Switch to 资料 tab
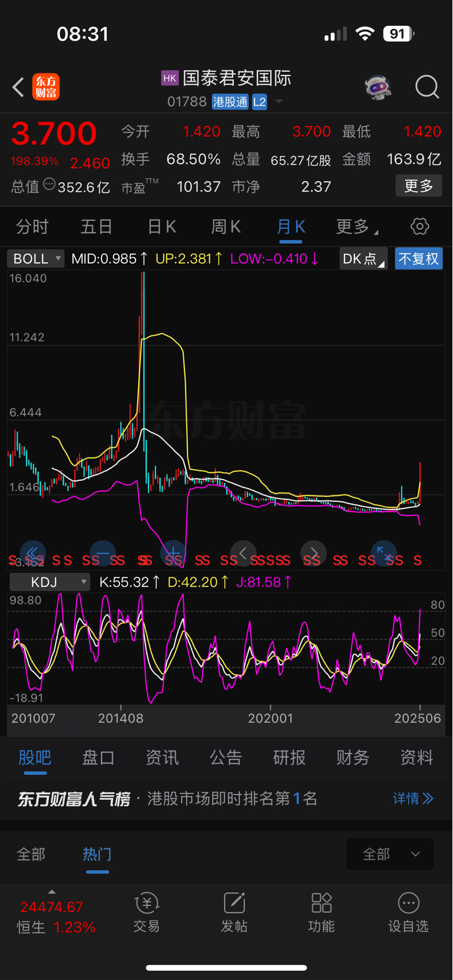This screenshot has width=453, height=980. [x=416, y=758]
